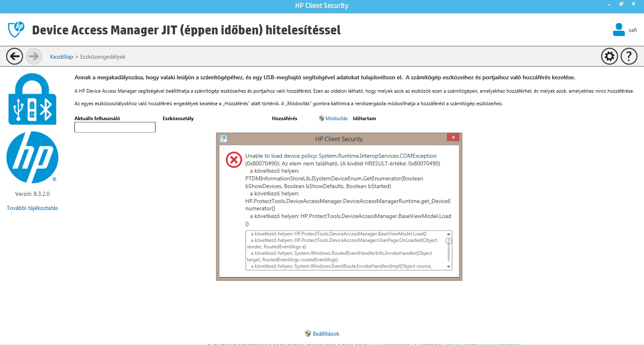Click the safi username text

click(x=633, y=30)
